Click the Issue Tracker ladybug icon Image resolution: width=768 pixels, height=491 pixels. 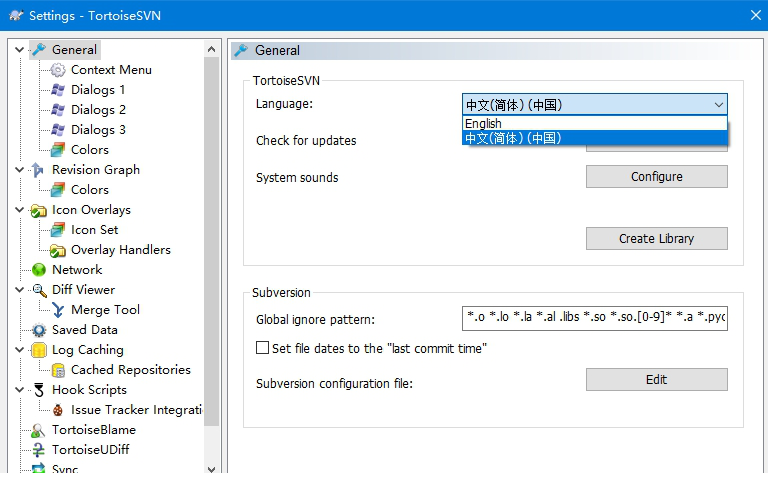click(x=58, y=410)
